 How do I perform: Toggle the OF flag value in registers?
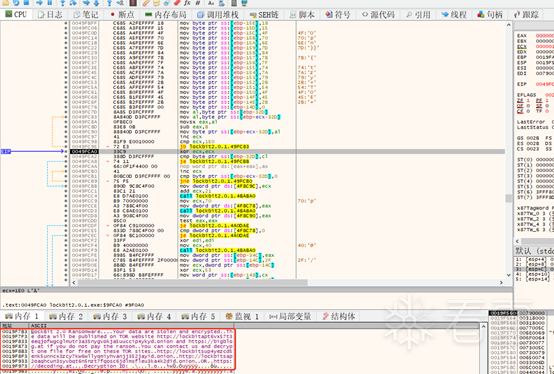[x=528, y=106]
